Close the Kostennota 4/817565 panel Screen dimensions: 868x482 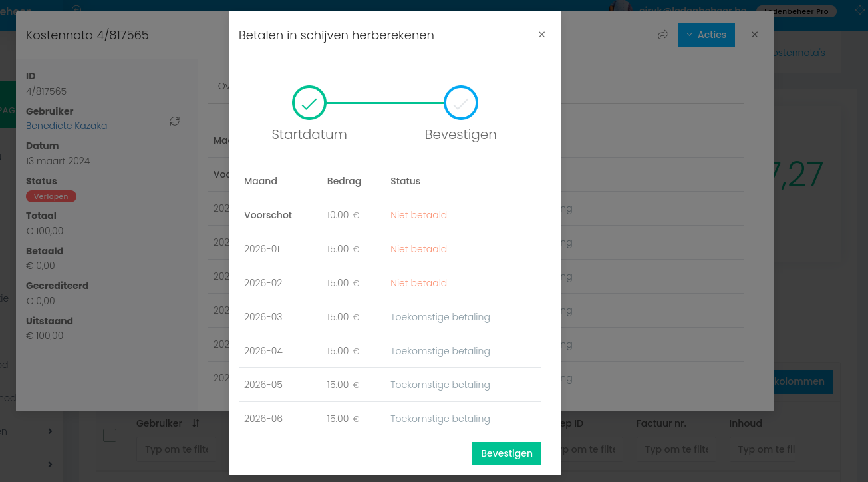click(754, 35)
